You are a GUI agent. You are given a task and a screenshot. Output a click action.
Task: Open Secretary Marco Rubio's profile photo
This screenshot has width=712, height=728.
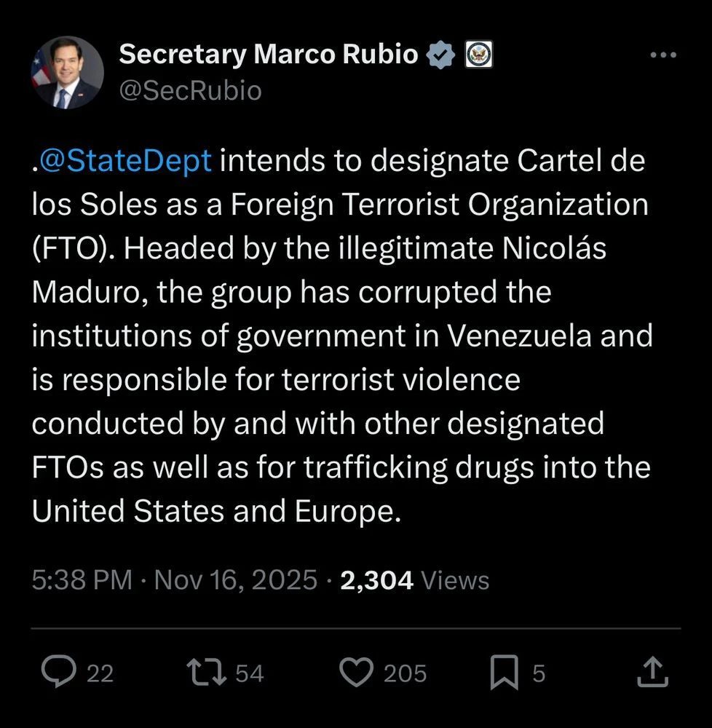(x=67, y=73)
